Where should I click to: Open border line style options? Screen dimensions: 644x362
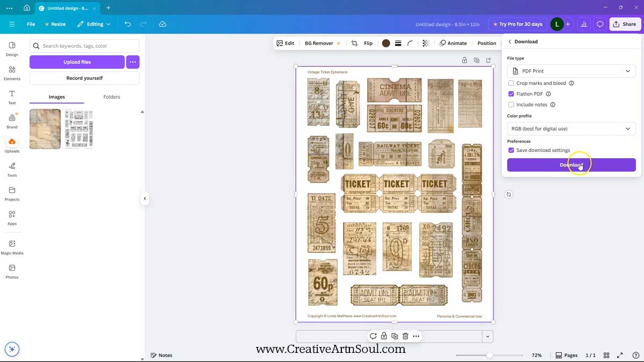tap(398, 43)
